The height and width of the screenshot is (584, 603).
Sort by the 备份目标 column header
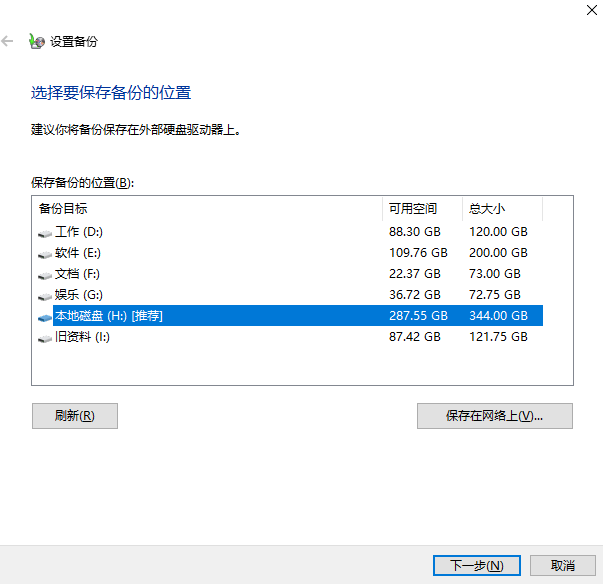tap(208, 209)
